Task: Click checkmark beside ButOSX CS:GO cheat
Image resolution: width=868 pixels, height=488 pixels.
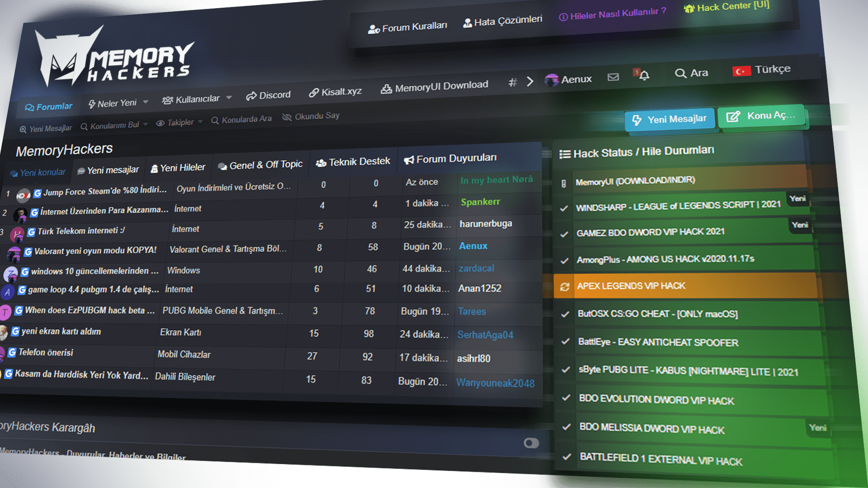Action: 565,314
